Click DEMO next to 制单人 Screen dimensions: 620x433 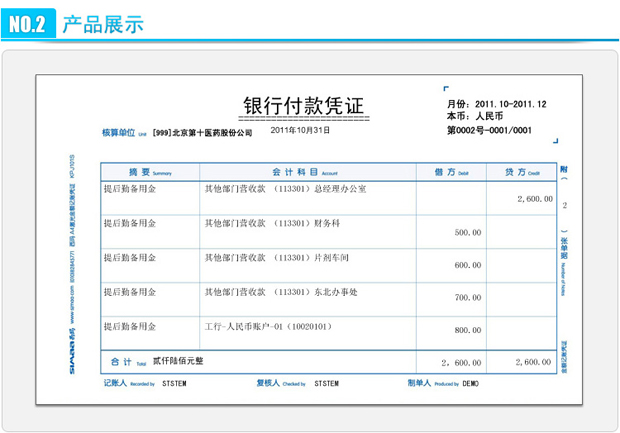(x=471, y=384)
